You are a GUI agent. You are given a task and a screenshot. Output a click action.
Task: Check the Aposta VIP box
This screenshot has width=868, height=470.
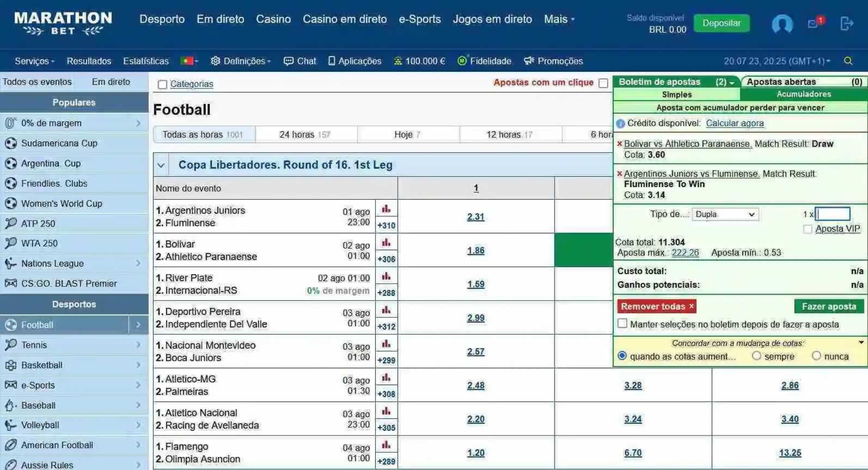[x=808, y=229]
